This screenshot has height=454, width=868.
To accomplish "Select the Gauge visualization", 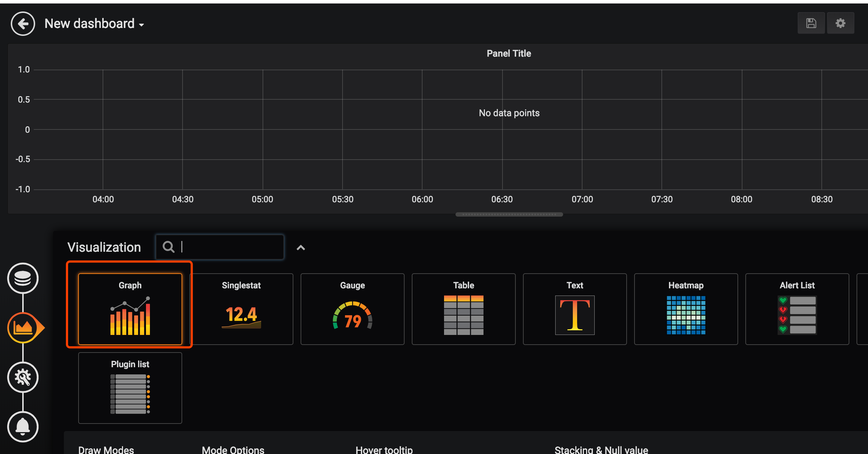I will pos(352,309).
